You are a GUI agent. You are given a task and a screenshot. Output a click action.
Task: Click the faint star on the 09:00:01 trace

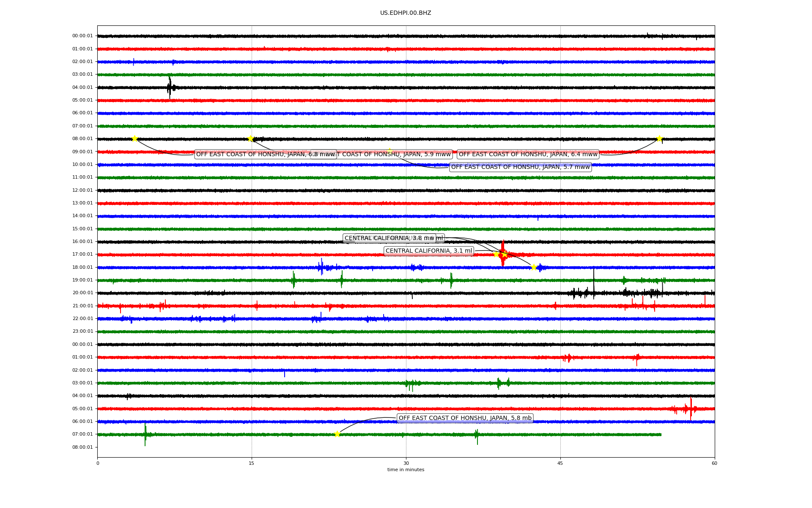point(390,151)
